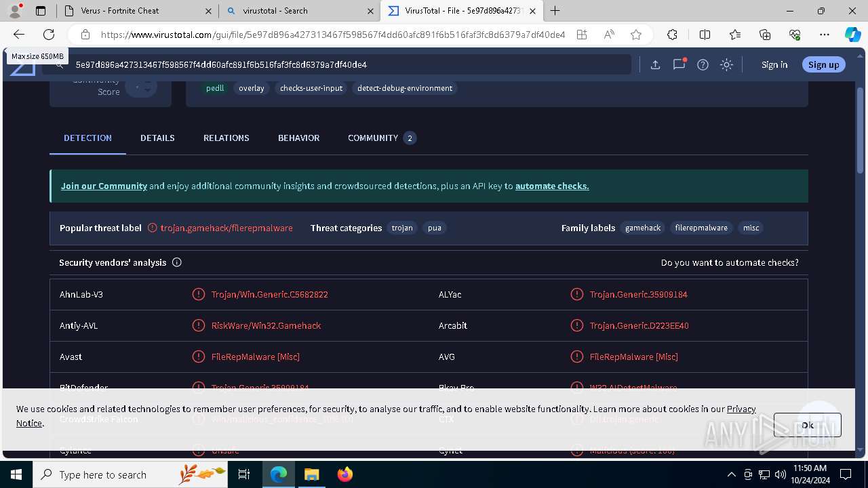Select misc family label chip
Viewport: 868px width, 488px height.
point(751,228)
